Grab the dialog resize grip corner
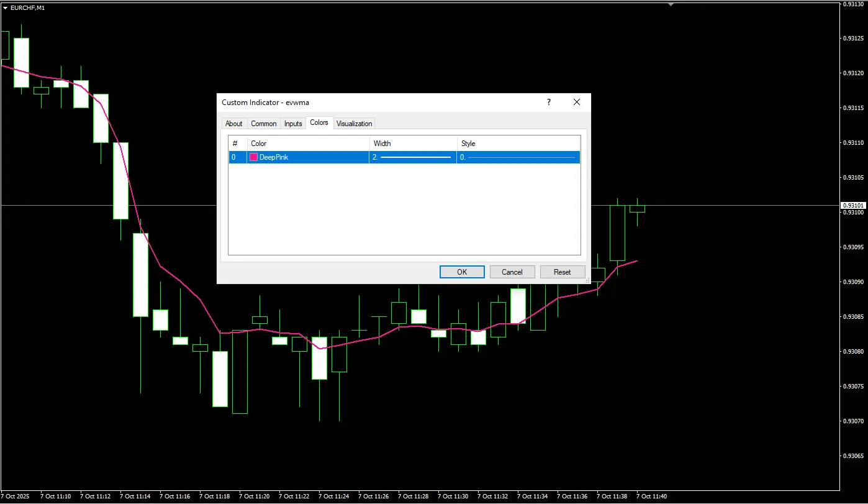 tap(587, 281)
